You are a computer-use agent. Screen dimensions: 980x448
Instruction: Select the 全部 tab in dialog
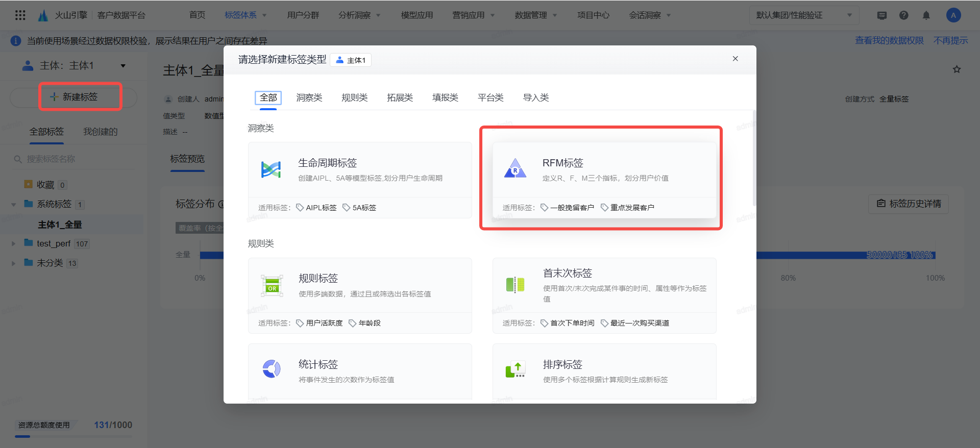268,97
